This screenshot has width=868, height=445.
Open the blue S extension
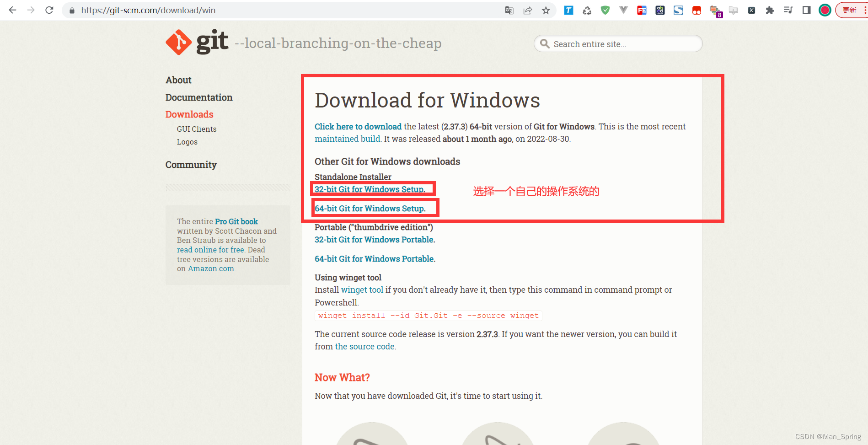[678, 10]
